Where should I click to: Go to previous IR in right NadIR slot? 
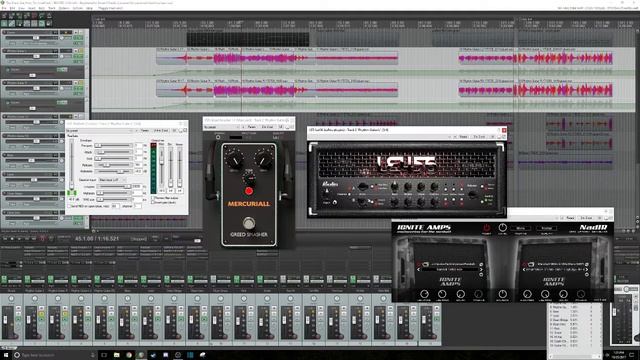pos(524,269)
